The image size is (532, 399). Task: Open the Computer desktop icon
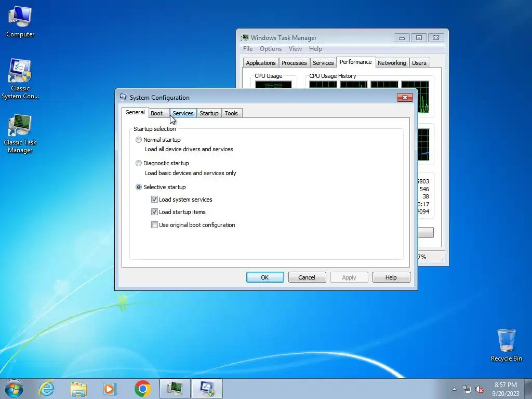20,22
